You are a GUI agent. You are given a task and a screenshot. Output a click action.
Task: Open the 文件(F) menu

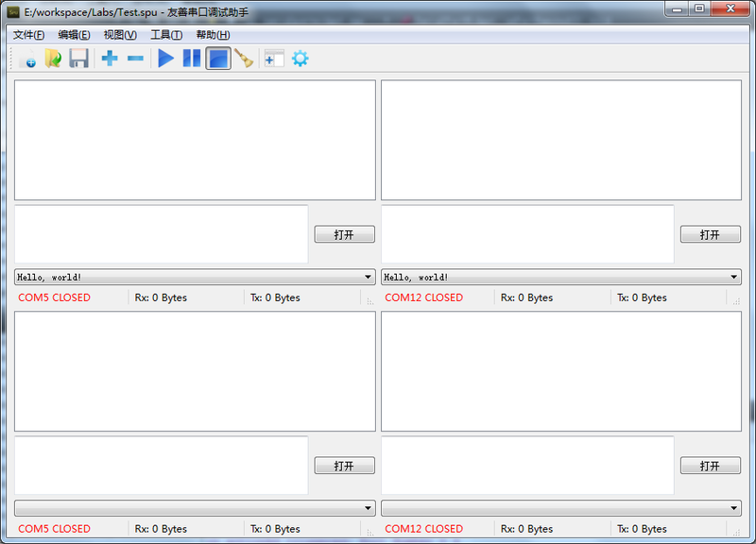[x=28, y=35]
